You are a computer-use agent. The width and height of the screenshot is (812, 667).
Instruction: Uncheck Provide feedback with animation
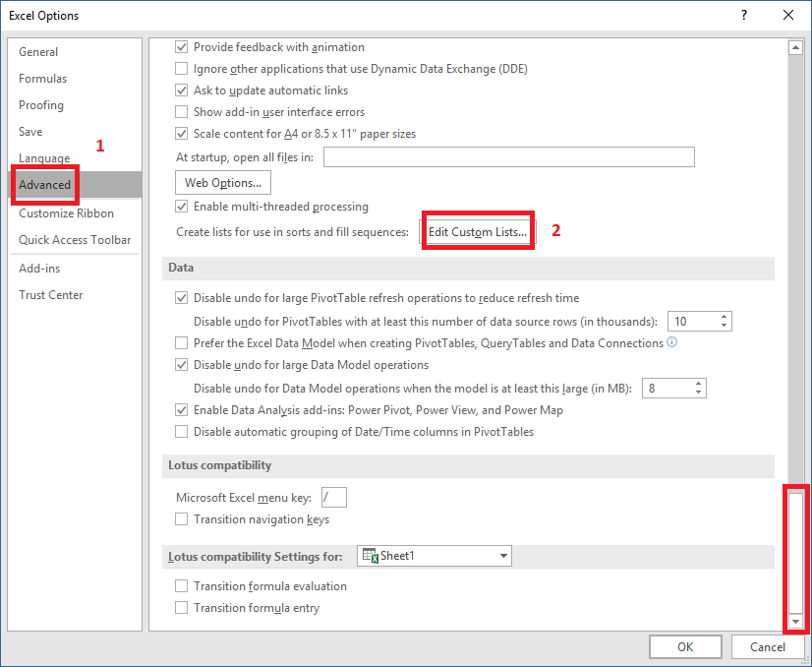click(x=181, y=47)
